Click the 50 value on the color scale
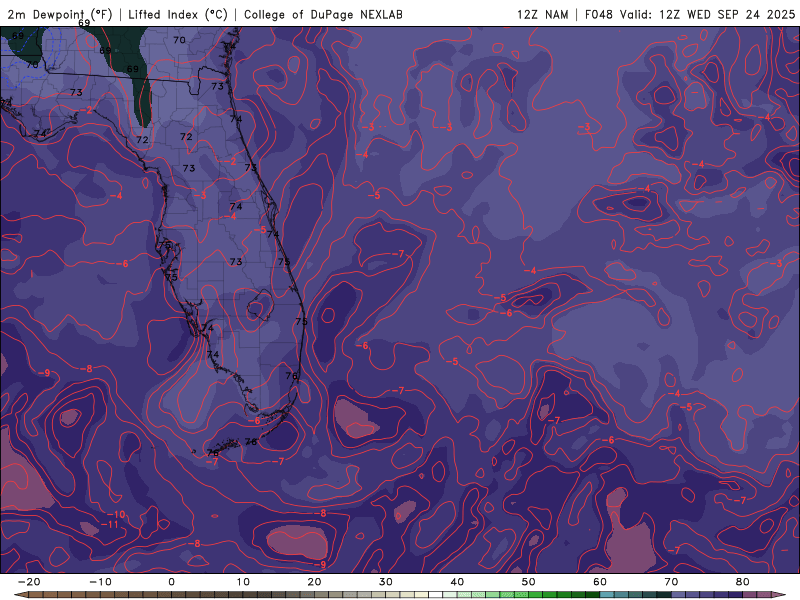The height and width of the screenshot is (600, 800). tap(529, 582)
